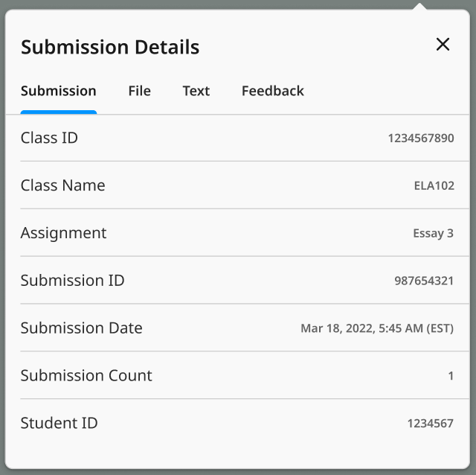Click the Class ID value 1234567890

pos(421,138)
